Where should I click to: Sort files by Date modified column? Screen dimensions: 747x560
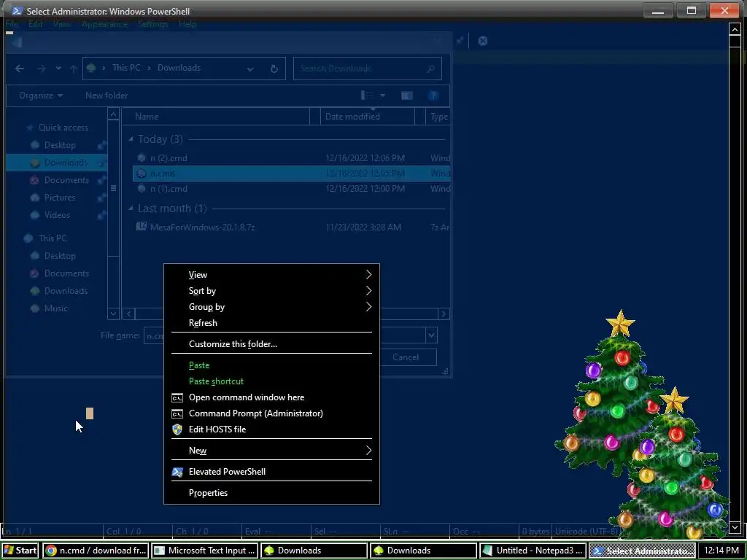[367, 117]
